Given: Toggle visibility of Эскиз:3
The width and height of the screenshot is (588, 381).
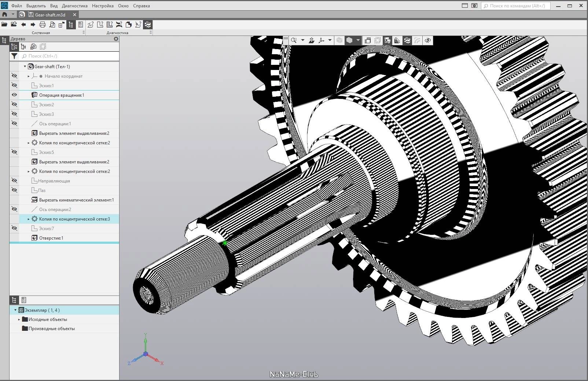Looking at the screenshot, I should (14, 114).
